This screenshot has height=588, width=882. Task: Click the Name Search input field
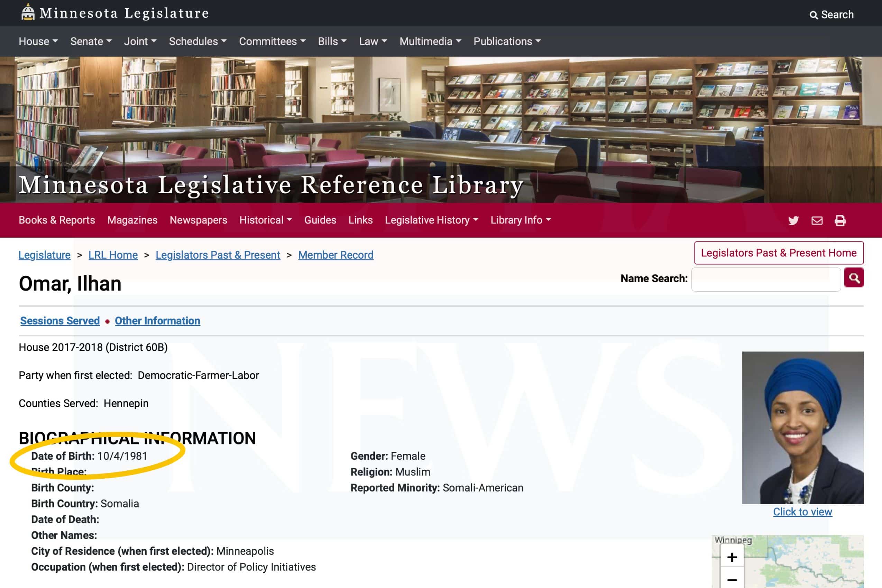[x=766, y=279]
